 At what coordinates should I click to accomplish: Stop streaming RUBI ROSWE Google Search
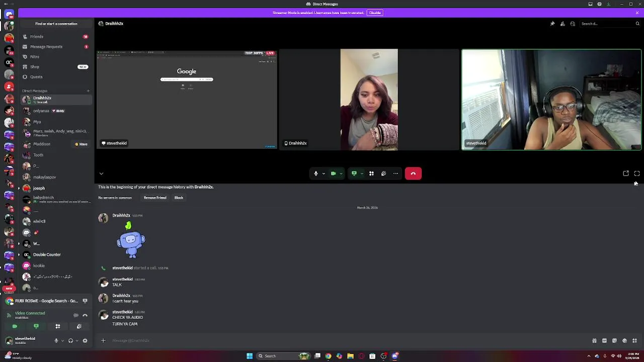tap(85, 301)
